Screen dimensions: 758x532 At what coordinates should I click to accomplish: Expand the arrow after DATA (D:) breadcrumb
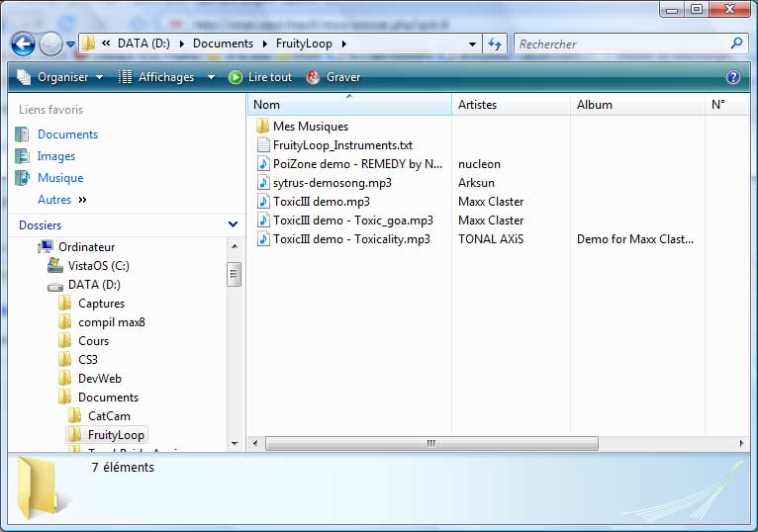tap(182, 44)
